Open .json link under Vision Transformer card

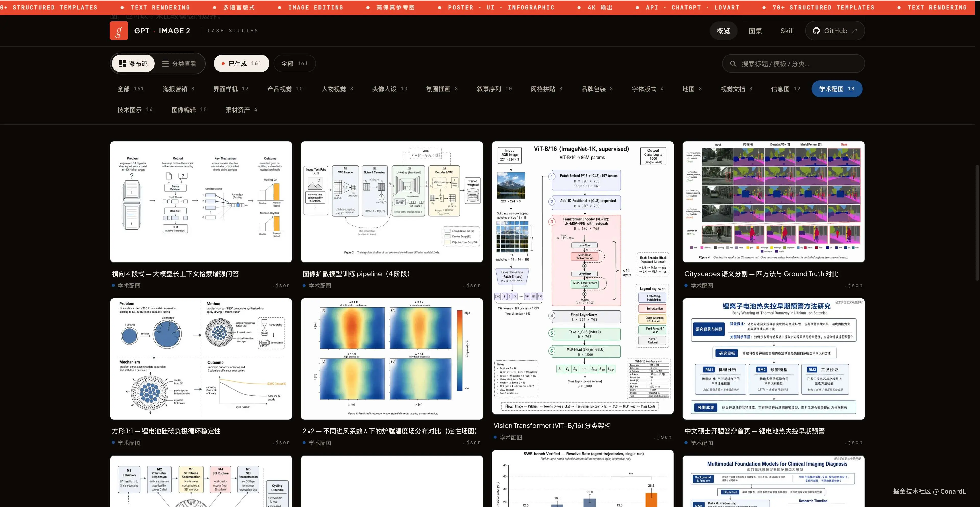tap(662, 437)
